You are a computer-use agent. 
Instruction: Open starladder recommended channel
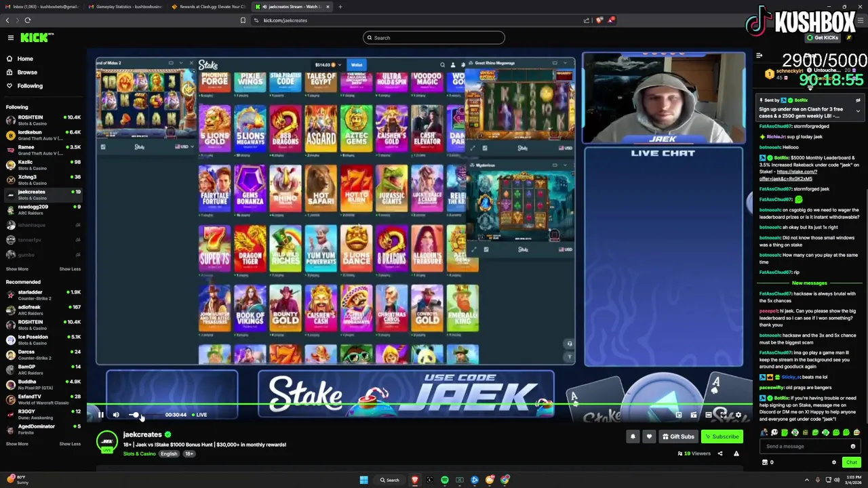pos(42,295)
